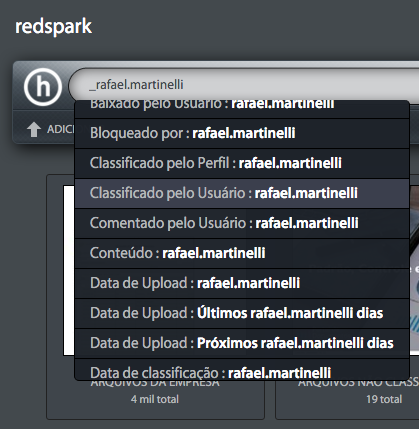Click the circular h logo icon

point(43,87)
